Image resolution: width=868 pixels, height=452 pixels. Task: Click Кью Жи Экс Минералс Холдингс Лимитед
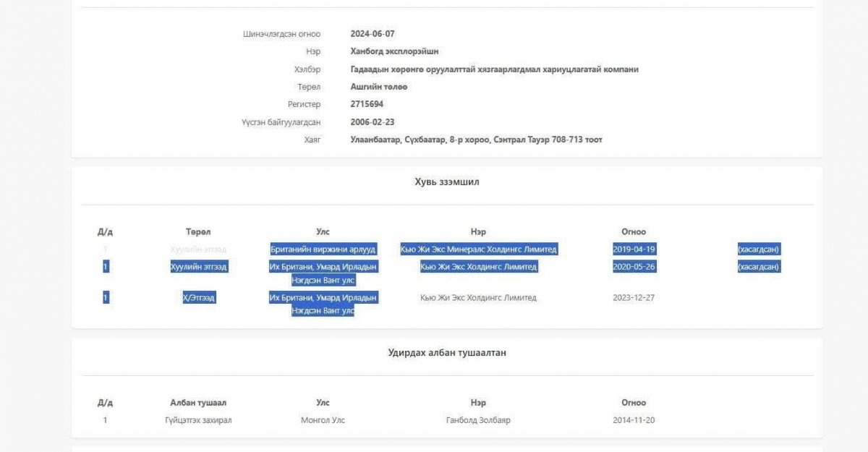(478, 250)
